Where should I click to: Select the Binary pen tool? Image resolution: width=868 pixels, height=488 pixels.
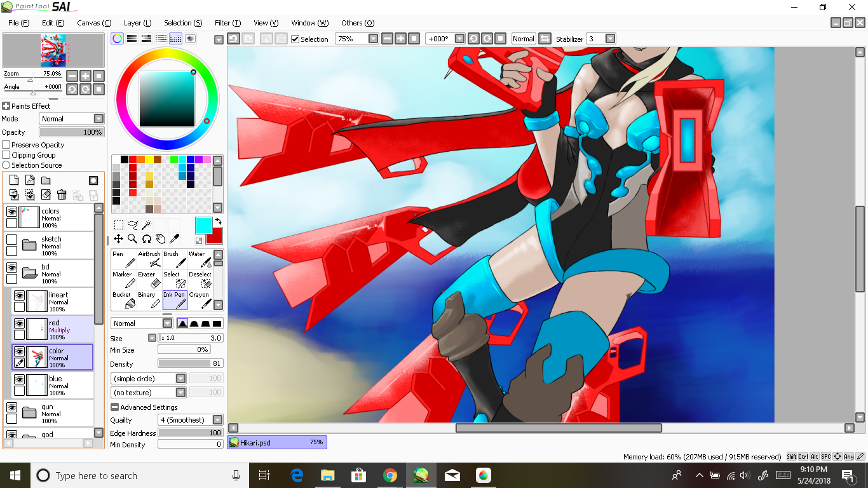149,300
